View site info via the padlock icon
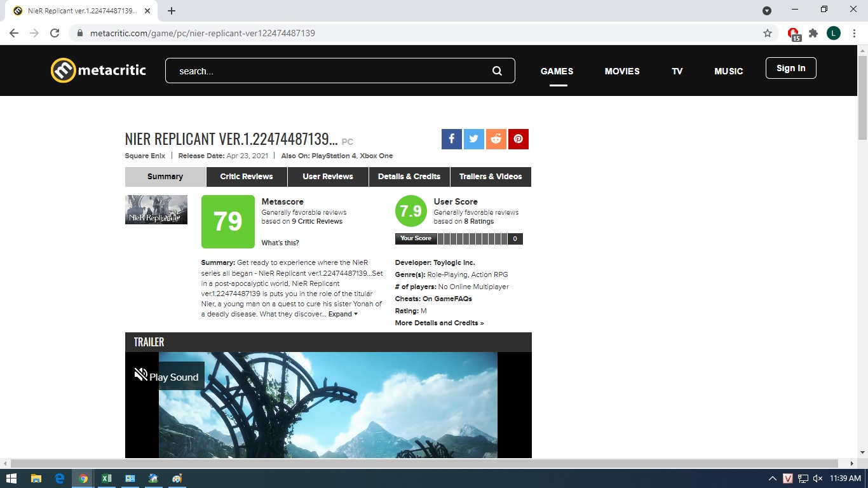The width and height of the screenshot is (868, 488). (80, 33)
